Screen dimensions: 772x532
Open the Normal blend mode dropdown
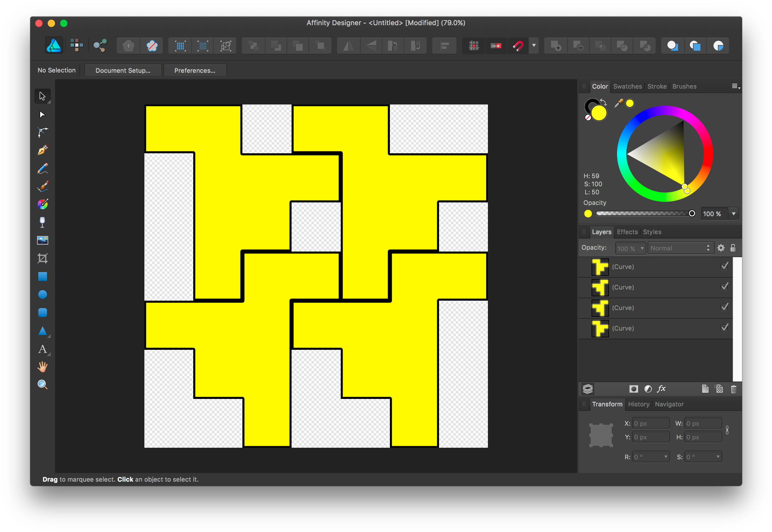681,248
